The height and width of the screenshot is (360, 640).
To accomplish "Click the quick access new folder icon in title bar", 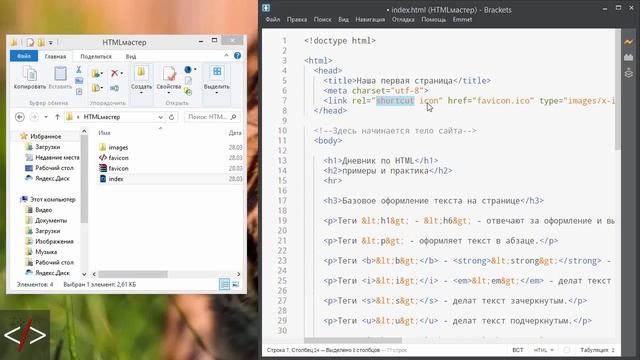I will (41, 42).
